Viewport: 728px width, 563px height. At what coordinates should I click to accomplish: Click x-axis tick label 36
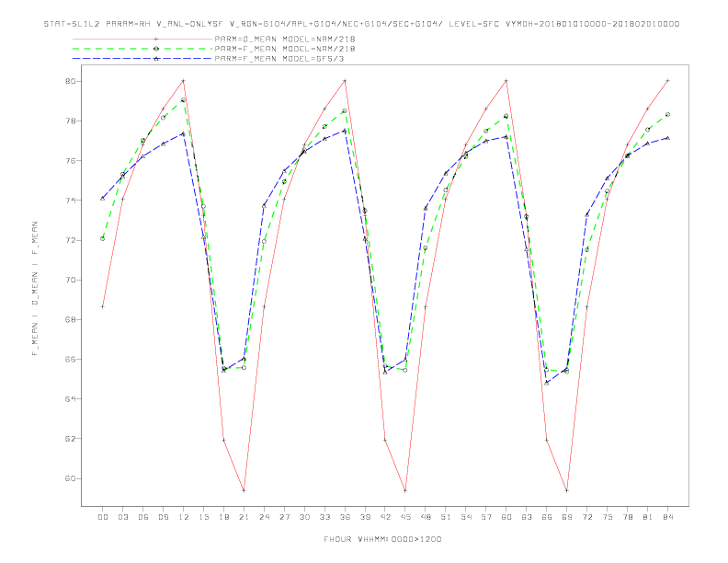click(x=345, y=517)
